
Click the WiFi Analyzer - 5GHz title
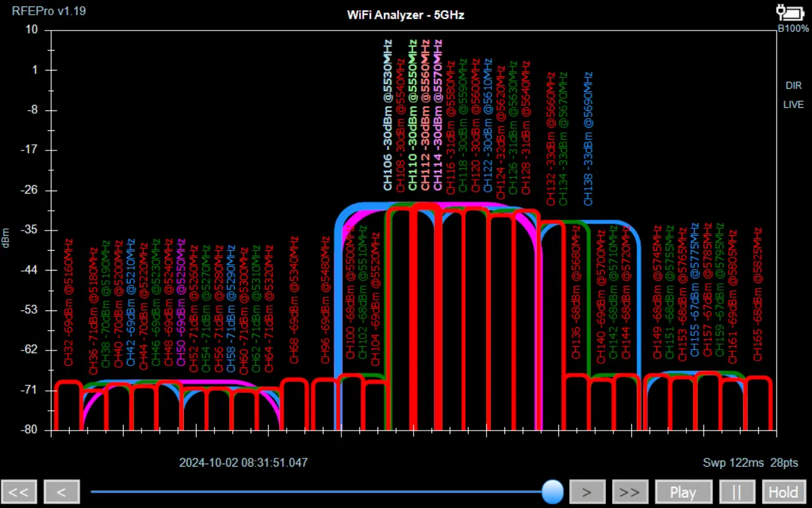[405, 15]
